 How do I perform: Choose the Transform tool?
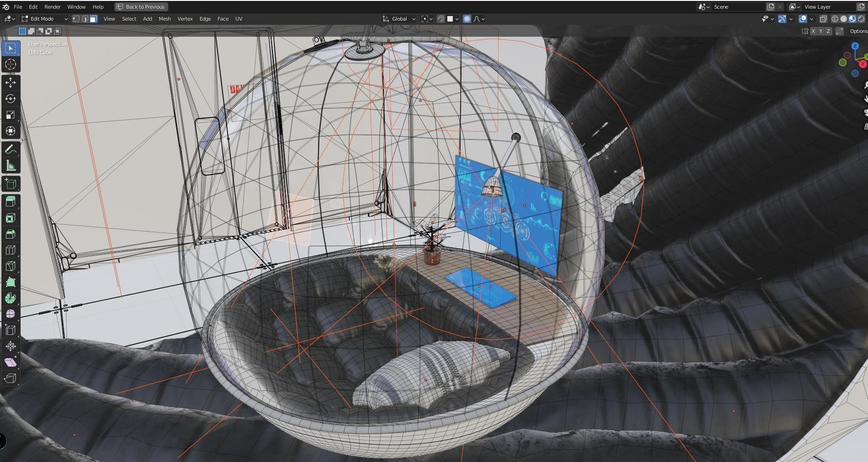[11, 131]
